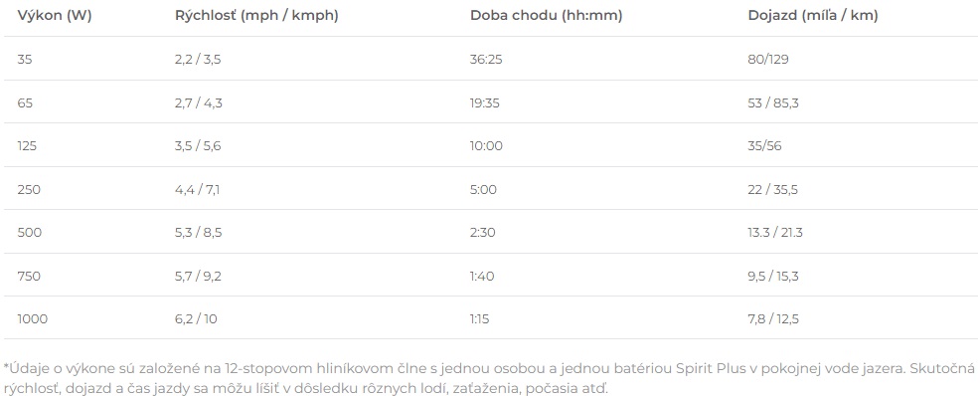980x396 pixels.
Task: Select the 19:35 runtime cell
Action: click(x=485, y=102)
